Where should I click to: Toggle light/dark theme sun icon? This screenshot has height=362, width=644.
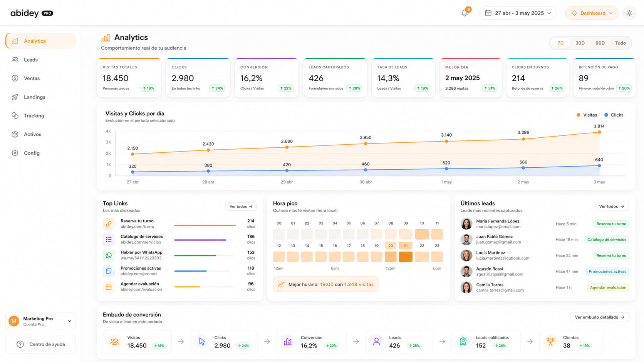[x=629, y=13]
